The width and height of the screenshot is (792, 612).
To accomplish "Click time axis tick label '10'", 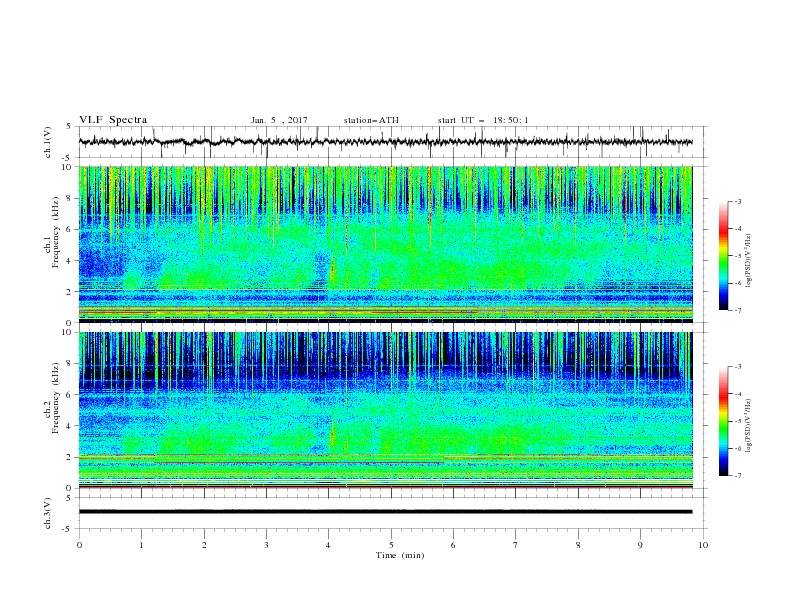I will pyautogui.click(x=703, y=545).
